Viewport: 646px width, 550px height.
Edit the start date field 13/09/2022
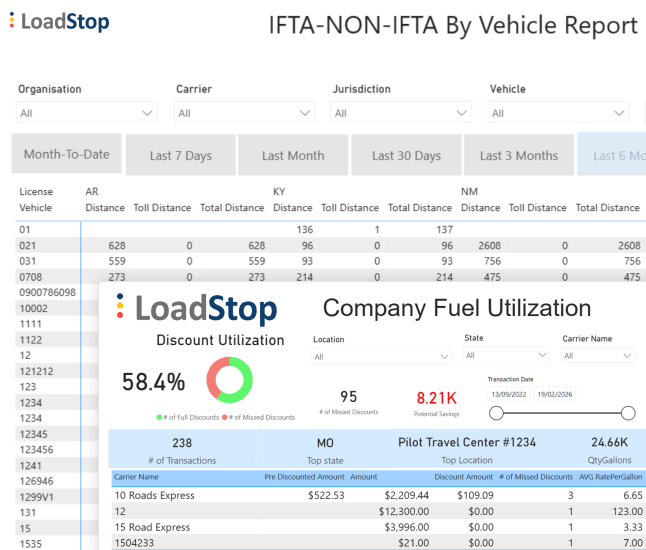point(509,394)
